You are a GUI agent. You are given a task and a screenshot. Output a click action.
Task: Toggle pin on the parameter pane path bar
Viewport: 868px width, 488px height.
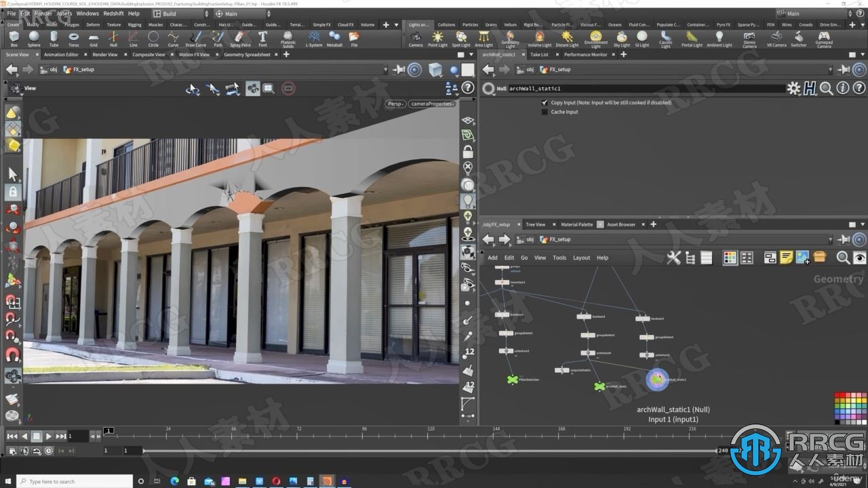pyautogui.click(x=843, y=69)
